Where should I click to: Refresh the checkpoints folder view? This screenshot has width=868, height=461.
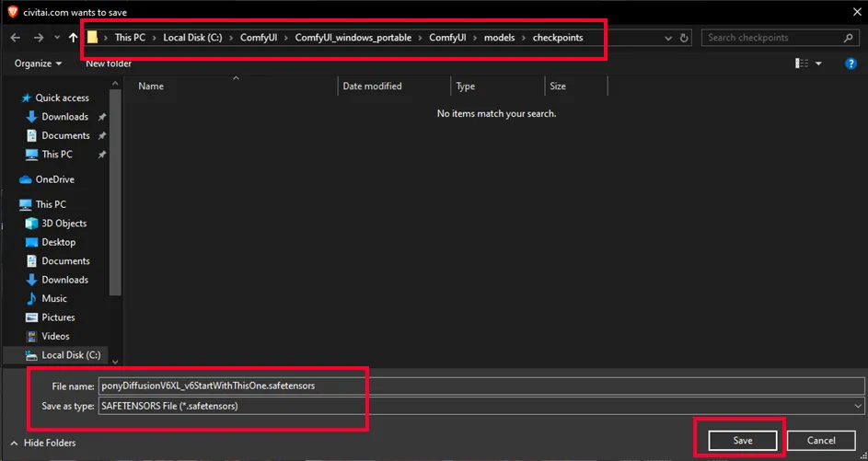pos(684,38)
